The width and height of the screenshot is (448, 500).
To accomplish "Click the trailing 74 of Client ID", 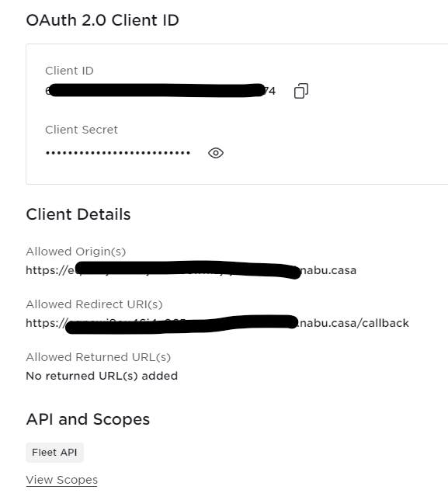I will click(270, 91).
